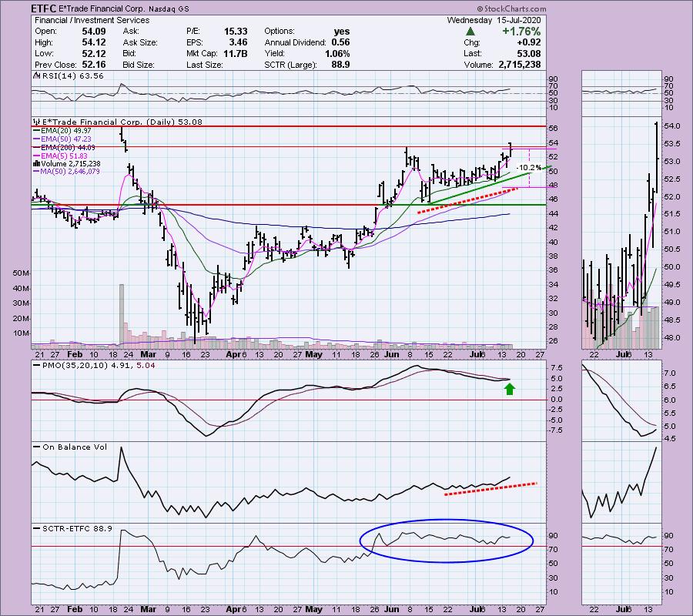Click the green up-triangle price change icon
693x616 pixels.
[470, 32]
